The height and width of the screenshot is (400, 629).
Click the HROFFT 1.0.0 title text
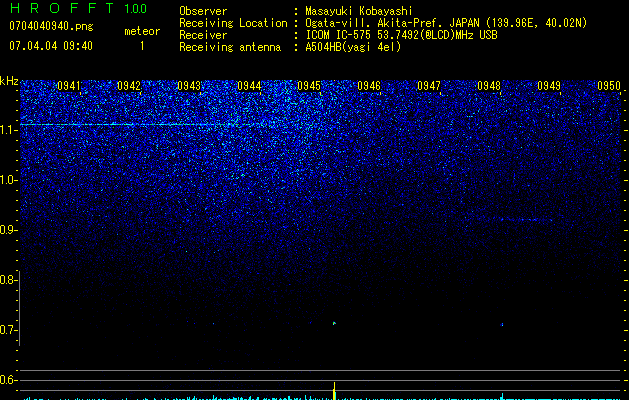point(78,8)
